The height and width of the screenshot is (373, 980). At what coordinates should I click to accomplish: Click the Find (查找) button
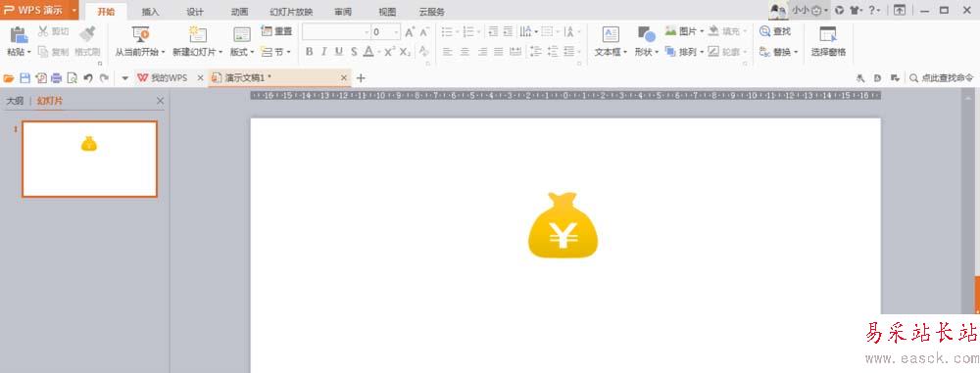pyautogui.click(x=775, y=31)
